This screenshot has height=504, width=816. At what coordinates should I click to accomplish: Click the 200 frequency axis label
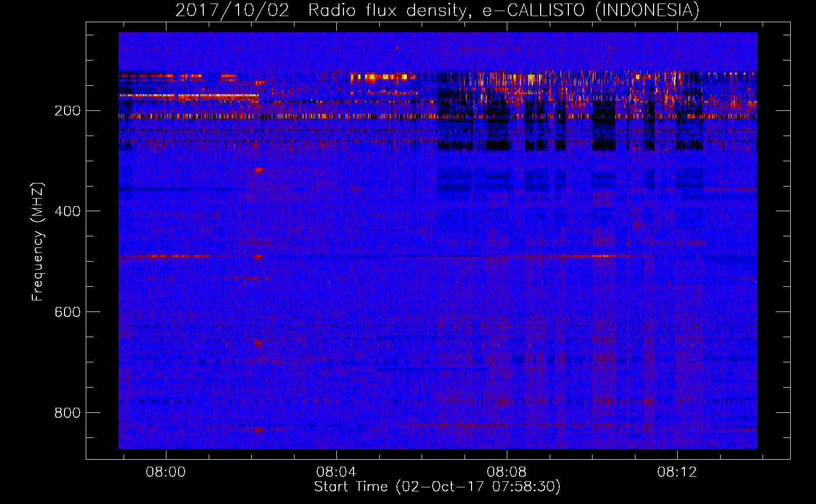pos(68,111)
